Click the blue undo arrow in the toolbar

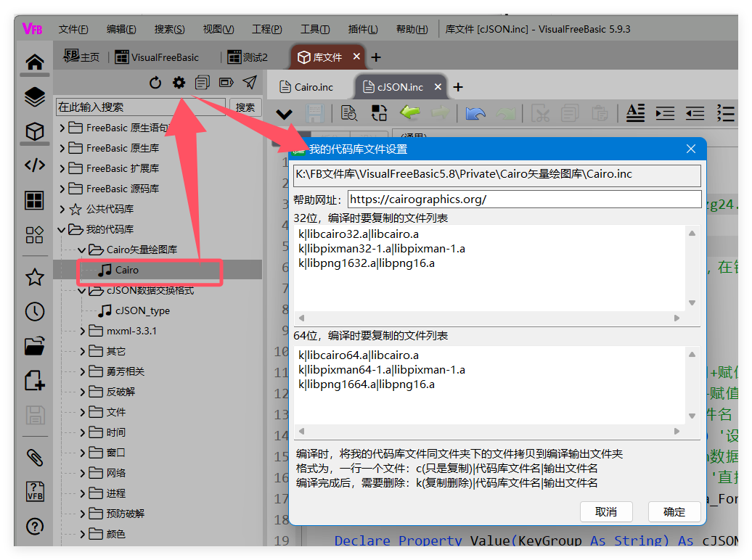pyautogui.click(x=475, y=113)
